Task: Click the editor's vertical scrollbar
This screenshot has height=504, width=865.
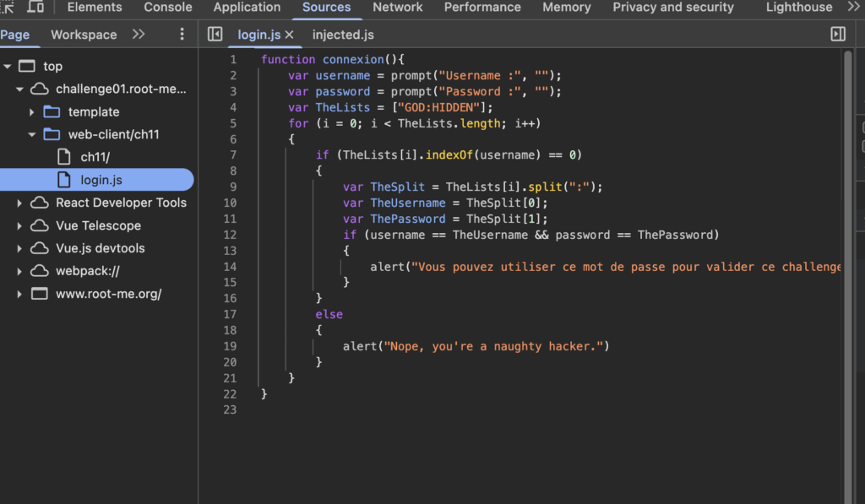Action: (x=847, y=253)
